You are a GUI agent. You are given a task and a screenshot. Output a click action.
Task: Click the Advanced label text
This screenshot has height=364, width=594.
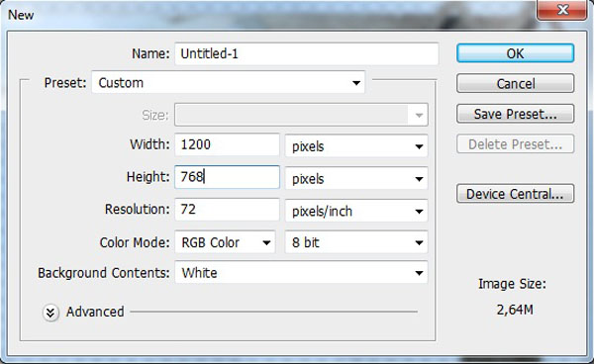[95, 312]
